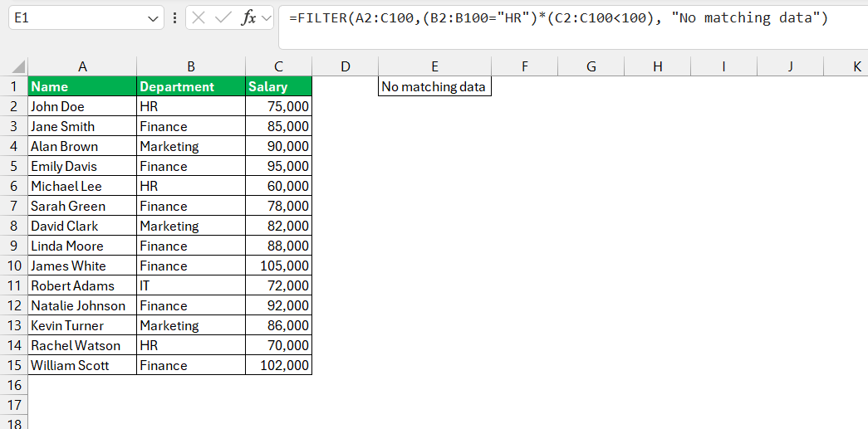Screen dimensions: 868x429
Task: Select row 16 header
Action: click(14, 385)
